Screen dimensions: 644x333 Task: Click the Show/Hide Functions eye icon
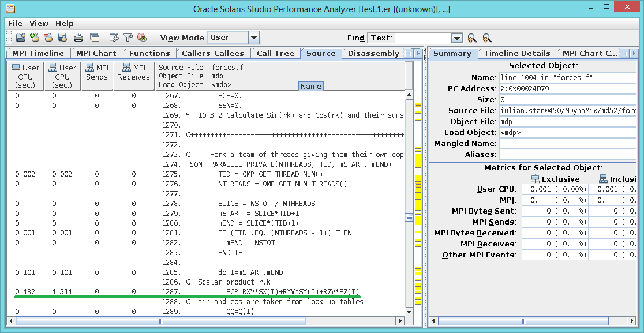142,38
